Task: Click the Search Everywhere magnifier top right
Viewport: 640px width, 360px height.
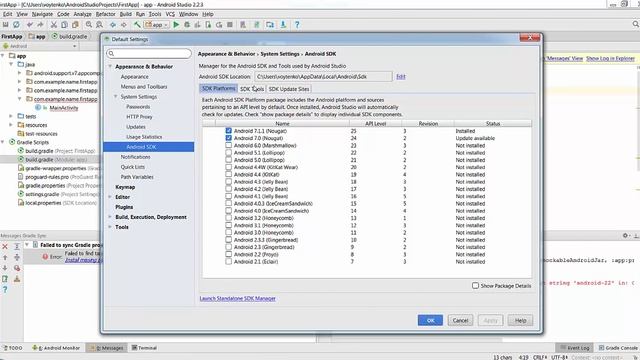Action: tap(636, 24)
